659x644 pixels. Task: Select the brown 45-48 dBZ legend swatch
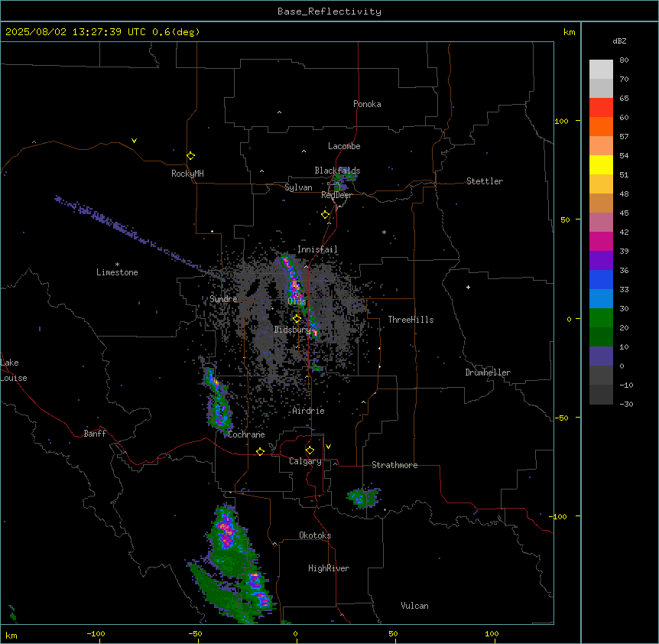[601, 203]
